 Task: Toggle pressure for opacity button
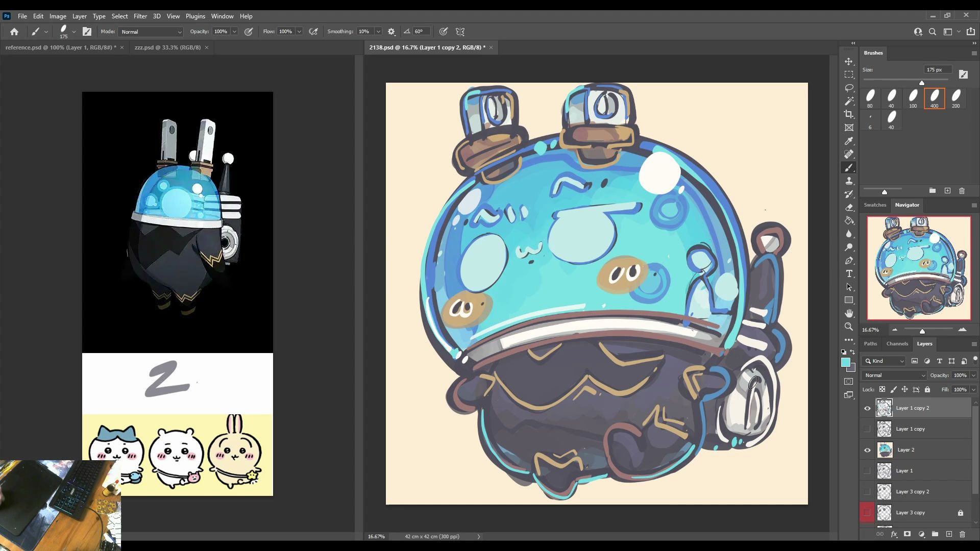249,32
